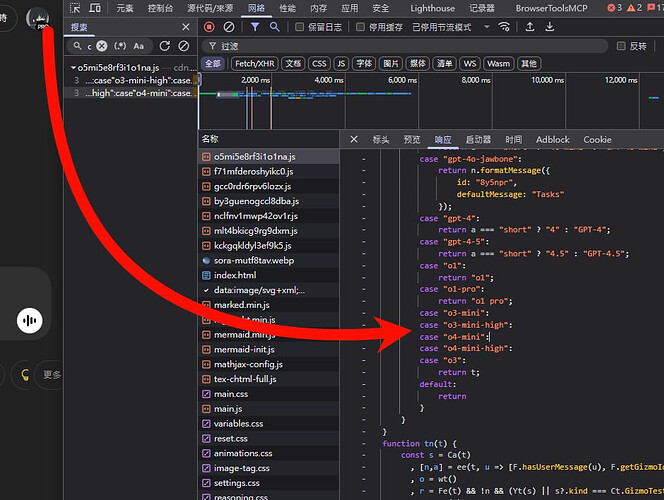
Task: Clear the network log
Action: pyautogui.click(x=229, y=27)
